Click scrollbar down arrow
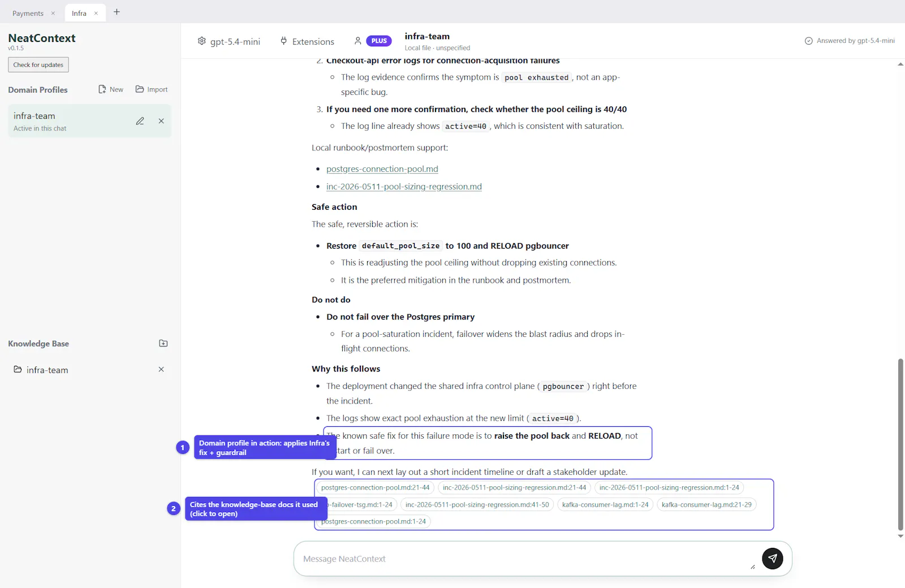This screenshot has height=588, width=905. [900, 536]
